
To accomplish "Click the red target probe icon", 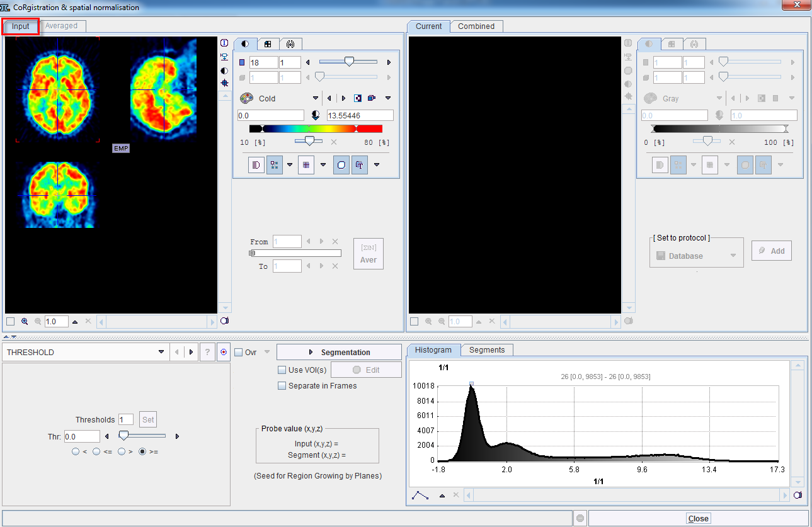I will (223, 353).
